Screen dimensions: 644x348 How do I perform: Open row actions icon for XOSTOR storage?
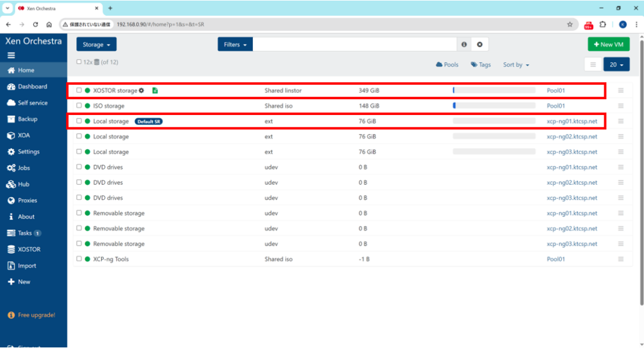click(x=621, y=90)
